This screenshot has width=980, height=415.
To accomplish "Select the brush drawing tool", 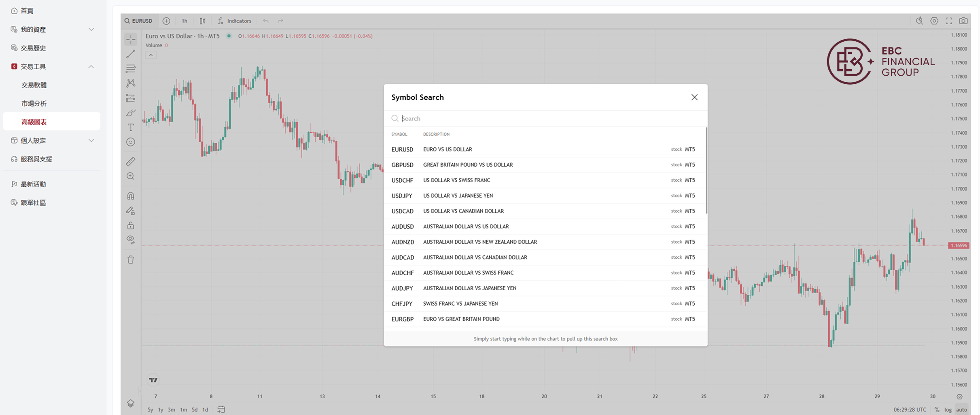I will point(131,113).
